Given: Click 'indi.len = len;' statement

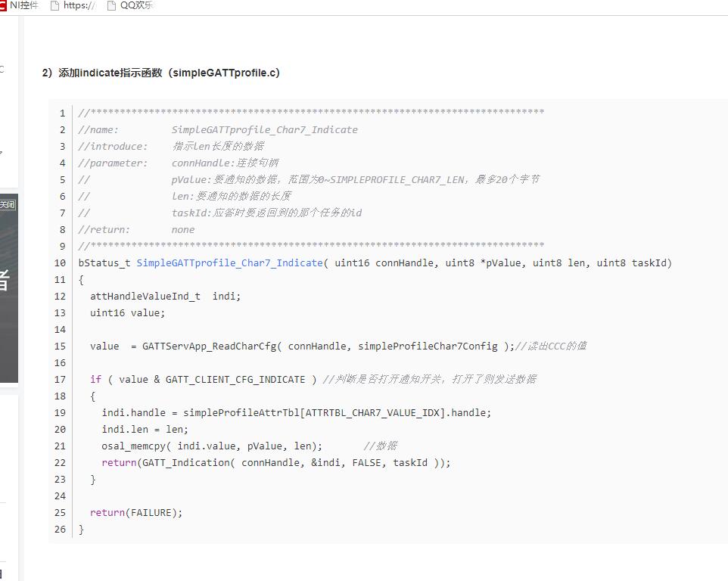Looking at the screenshot, I should pyautogui.click(x=145, y=430).
